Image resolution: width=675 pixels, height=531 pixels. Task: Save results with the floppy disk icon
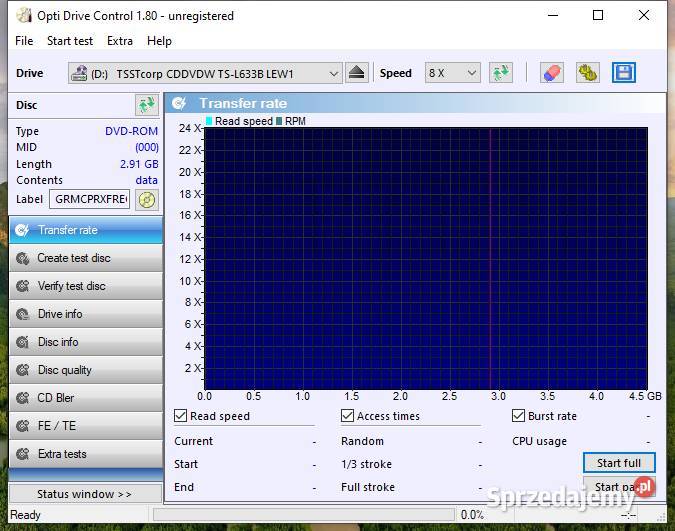(x=624, y=73)
